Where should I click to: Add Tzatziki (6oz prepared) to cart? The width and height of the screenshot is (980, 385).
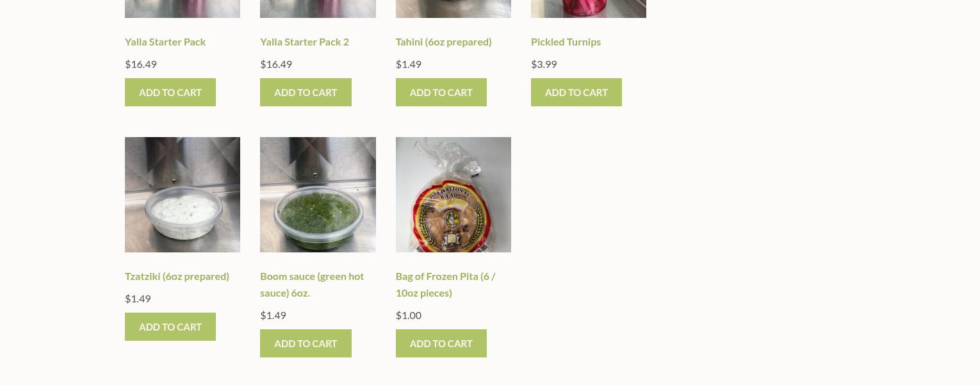coord(170,327)
